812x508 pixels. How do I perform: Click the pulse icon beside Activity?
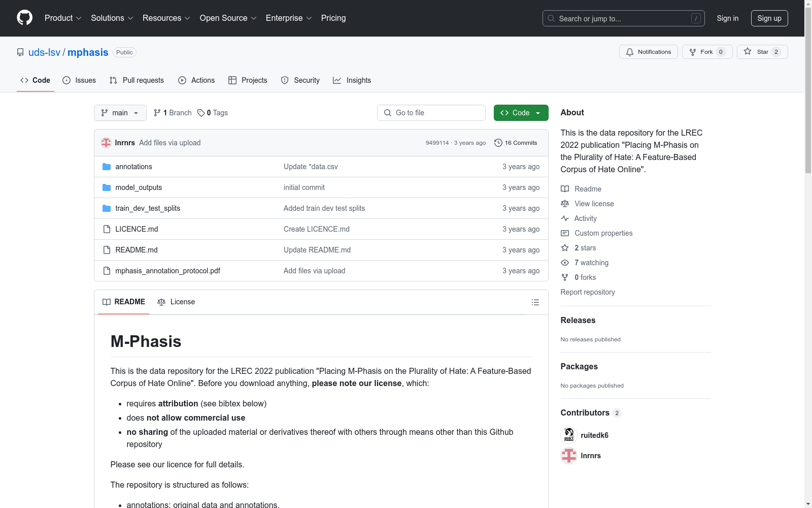click(x=565, y=218)
